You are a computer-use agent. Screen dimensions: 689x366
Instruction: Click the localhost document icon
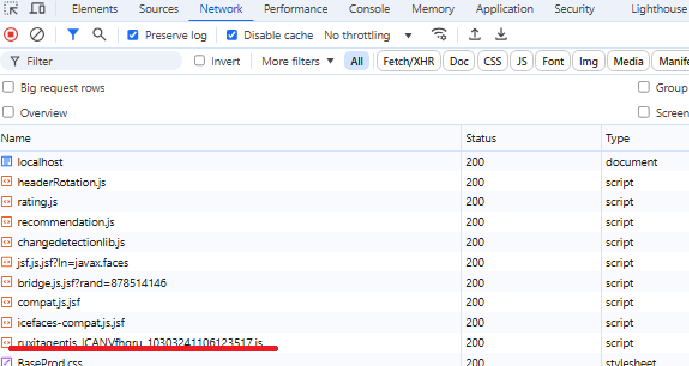click(x=7, y=161)
